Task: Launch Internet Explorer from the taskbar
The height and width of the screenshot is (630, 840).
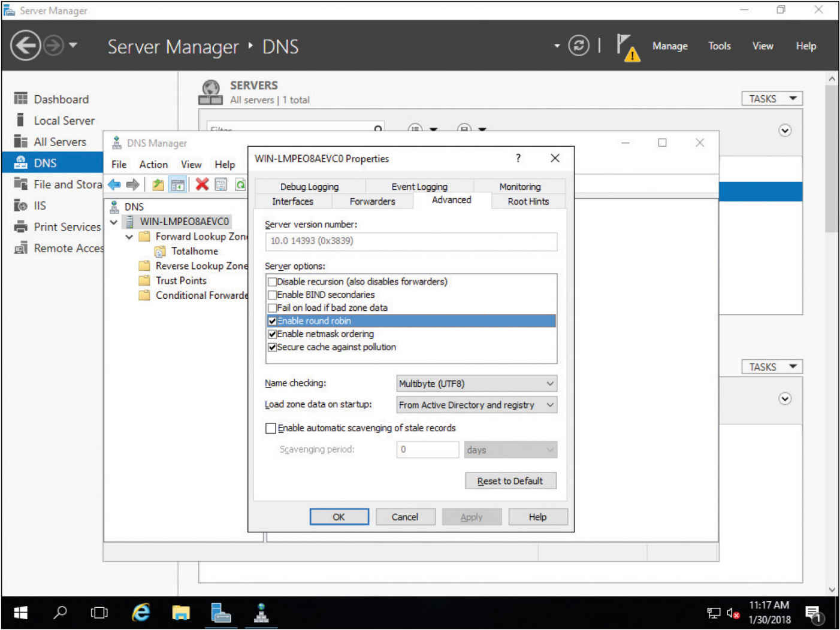Action: click(141, 613)
